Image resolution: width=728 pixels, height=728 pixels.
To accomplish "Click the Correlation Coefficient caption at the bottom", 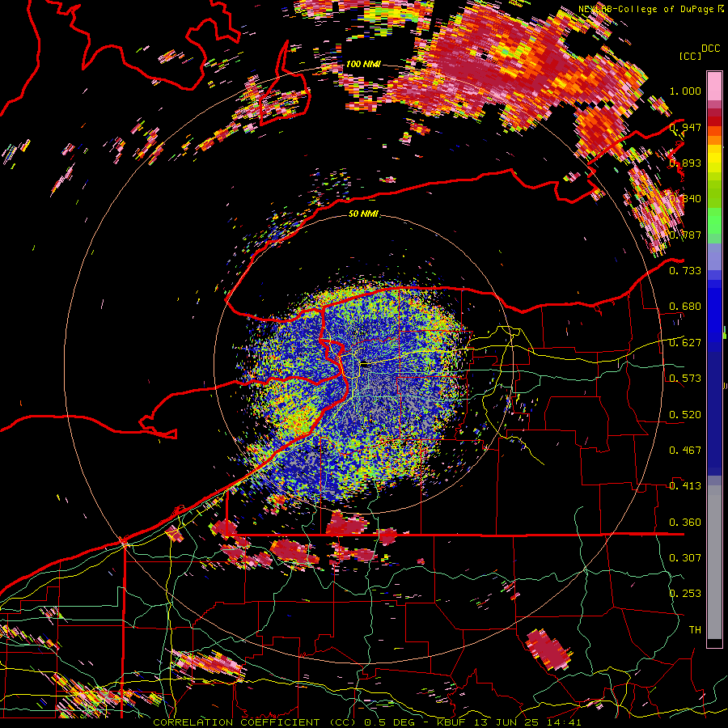I will click(367, 722).
